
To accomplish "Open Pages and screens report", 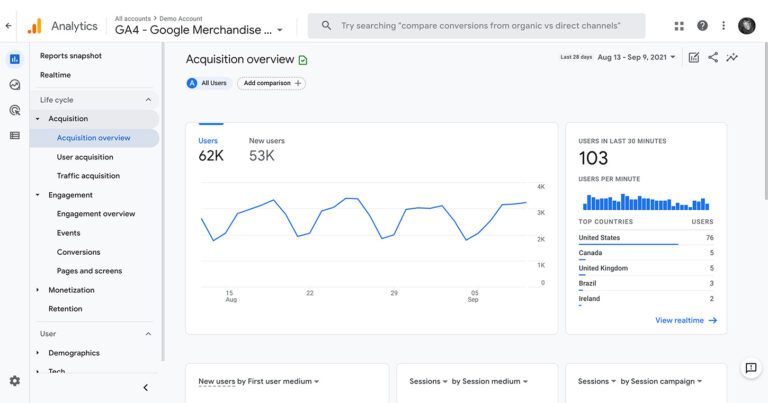I will [x=90, y=271].
